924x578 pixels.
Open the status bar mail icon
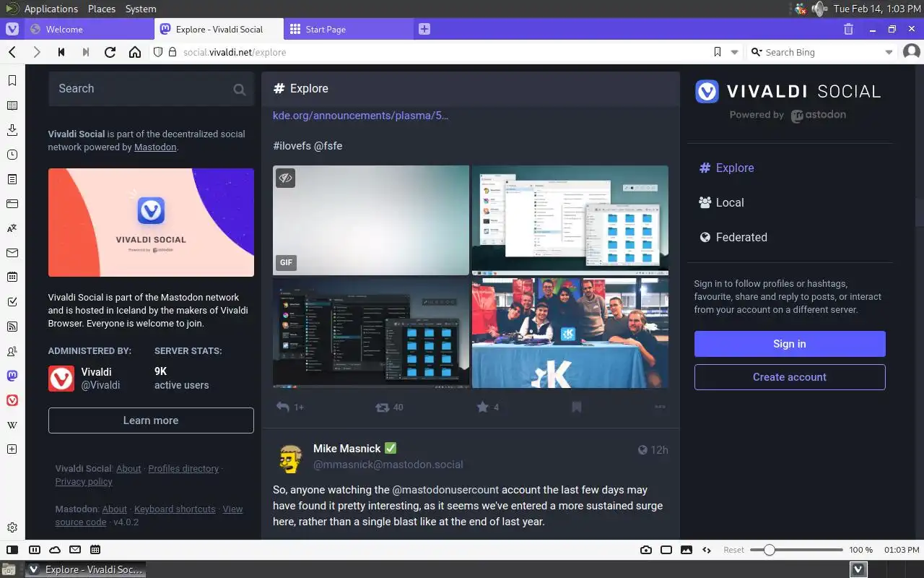75,550
